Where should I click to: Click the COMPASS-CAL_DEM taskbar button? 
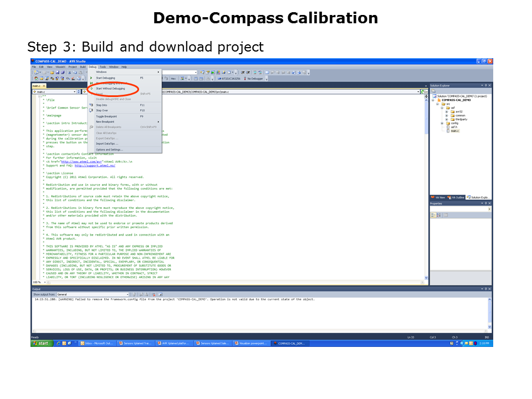coord(290,344)
